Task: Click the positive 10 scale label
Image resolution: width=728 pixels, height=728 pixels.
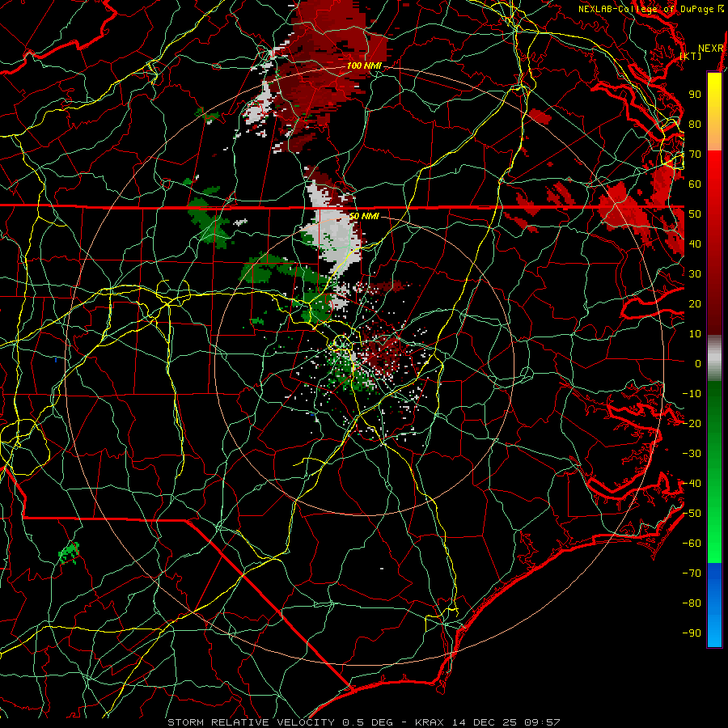Action: click(x=695, y=334)
